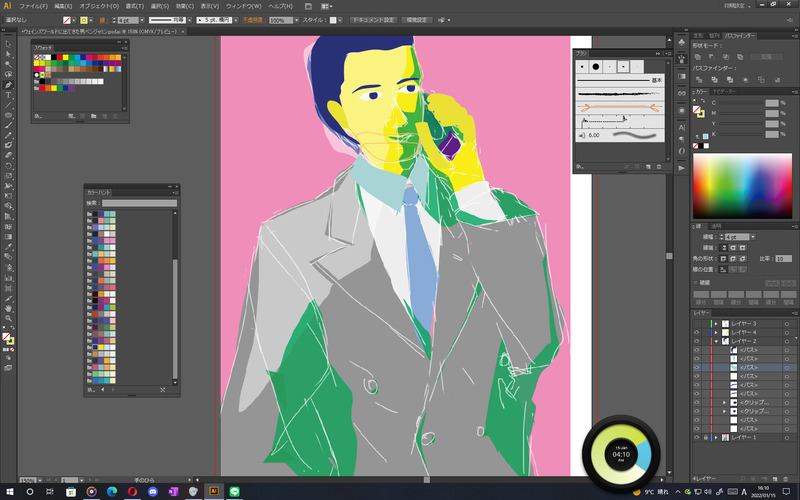
Task: Click the large round brush preset
Action: click(x=596, y=66)
